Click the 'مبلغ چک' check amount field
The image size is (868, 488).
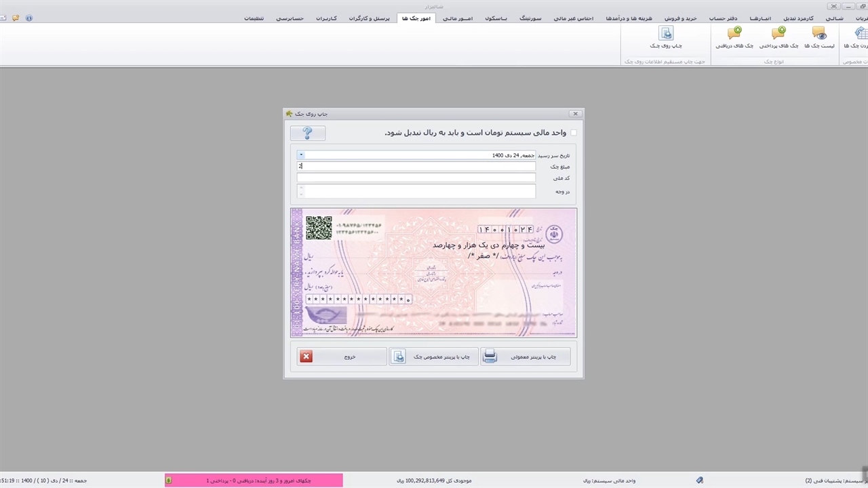tap(416, 167)
